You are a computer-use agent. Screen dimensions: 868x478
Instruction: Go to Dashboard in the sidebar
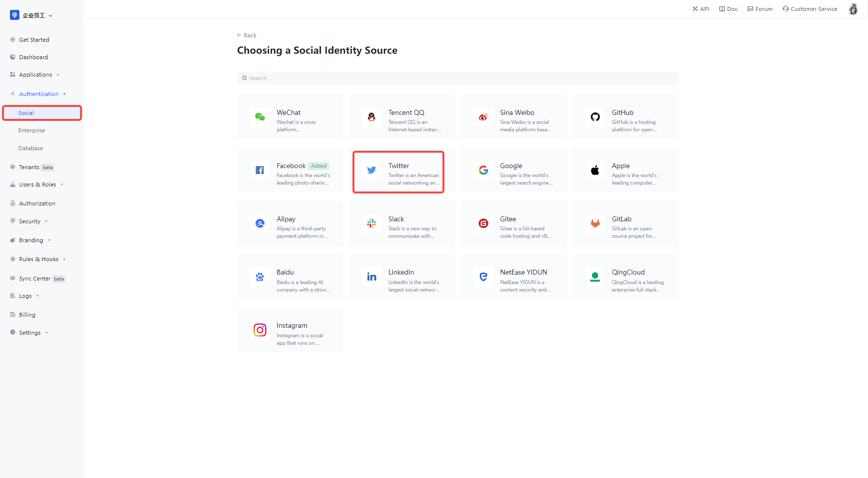tap(33, 57)
